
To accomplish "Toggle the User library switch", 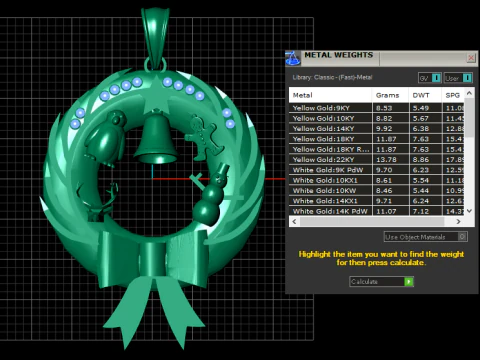I will 458,78.
